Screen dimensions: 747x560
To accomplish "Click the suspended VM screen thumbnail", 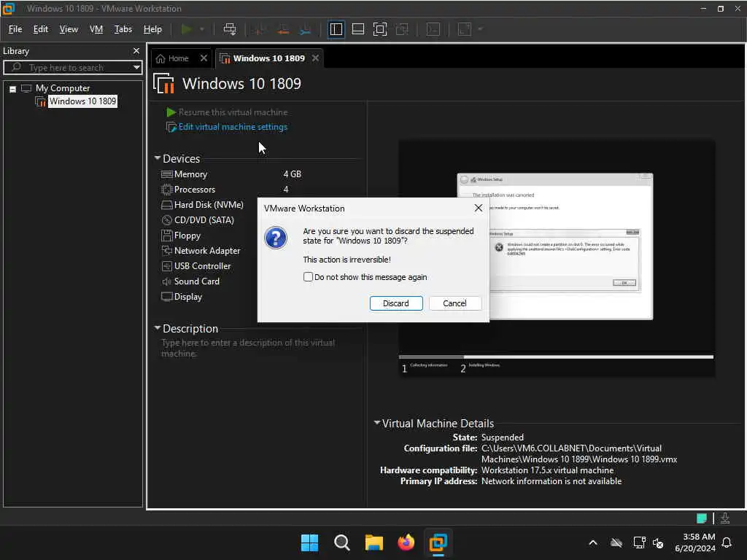I will [x=557, y=258].
